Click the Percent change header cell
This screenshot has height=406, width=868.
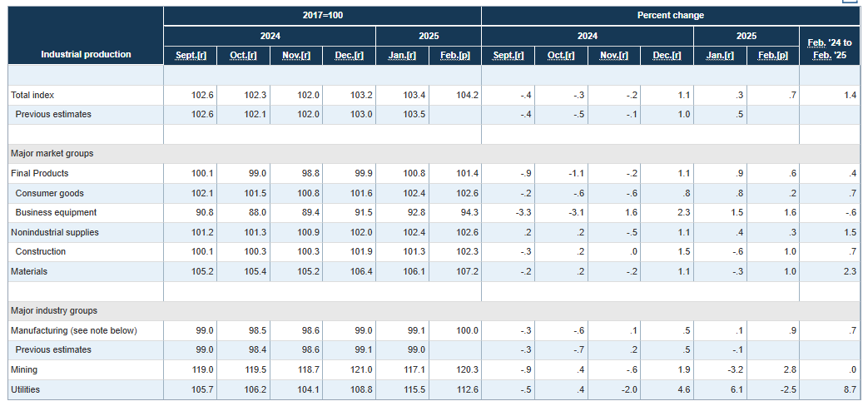coord(670,16)
